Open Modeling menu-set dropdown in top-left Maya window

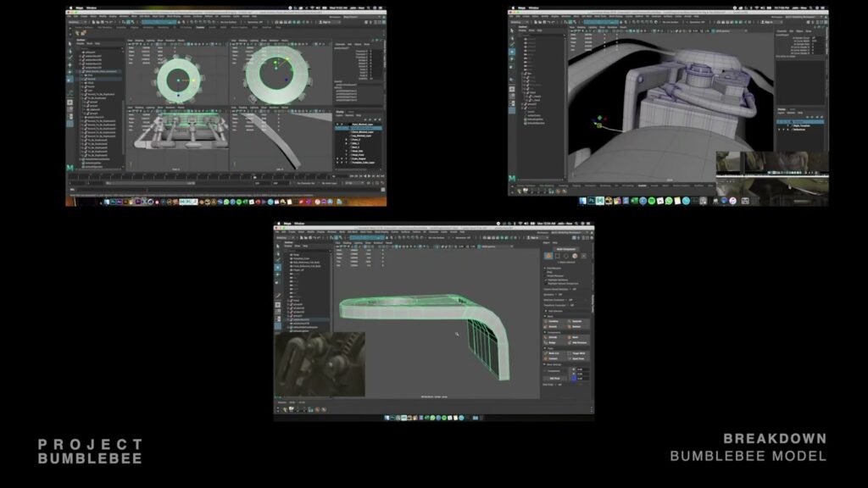[78, 22]
